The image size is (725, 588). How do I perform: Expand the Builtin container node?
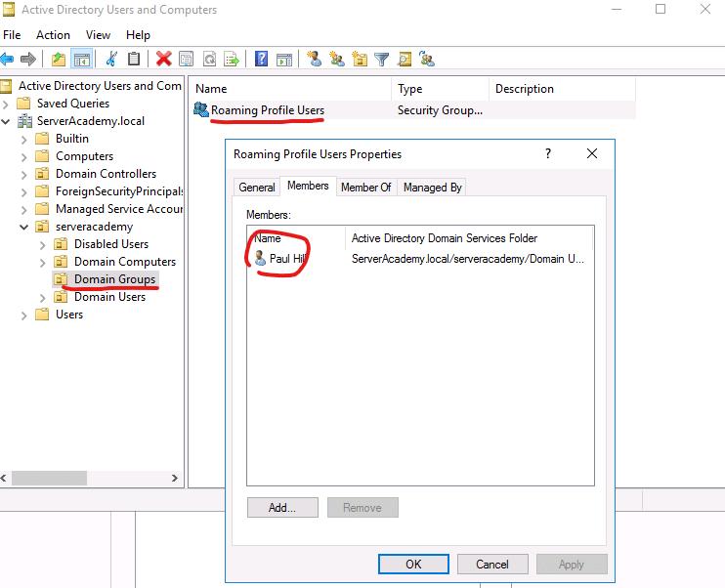(24, 139)
